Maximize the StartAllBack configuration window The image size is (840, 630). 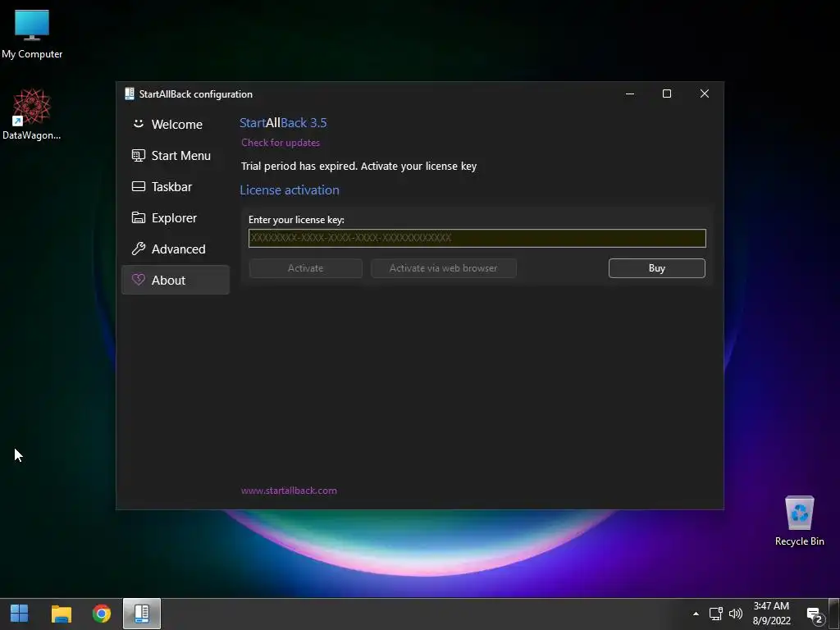pyautogui.click(x=667, y=94)
